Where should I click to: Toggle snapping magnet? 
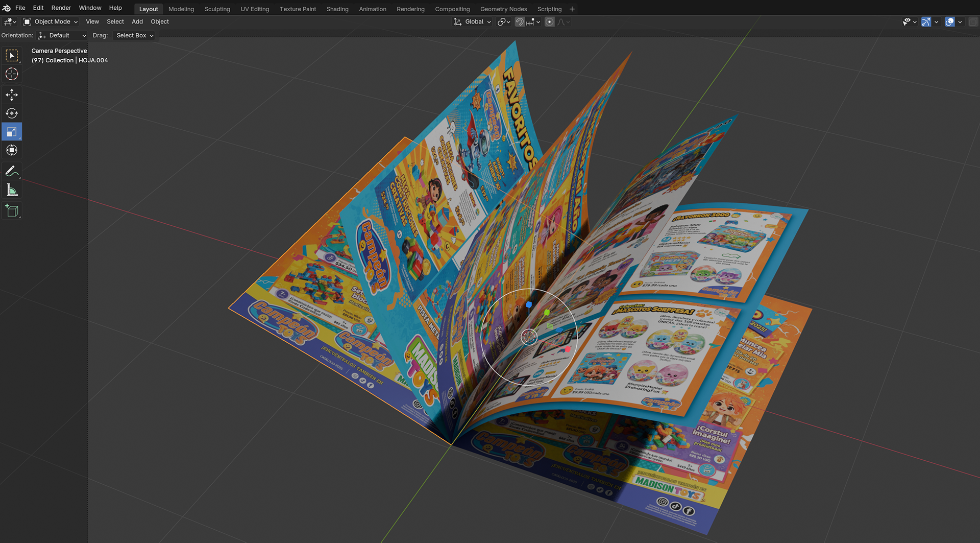pyautogui.click(x=519, y=22)
